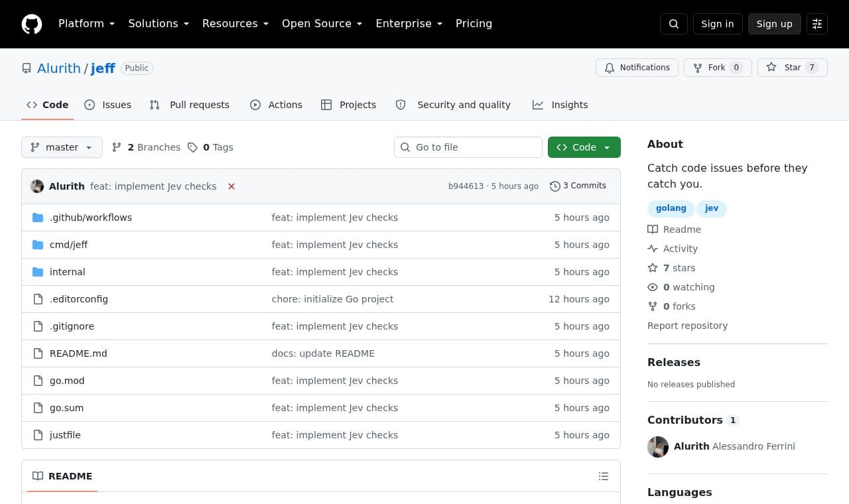
Task: Go to GitHub homepage via Octocat logo
Action: [x=32, y=24]
